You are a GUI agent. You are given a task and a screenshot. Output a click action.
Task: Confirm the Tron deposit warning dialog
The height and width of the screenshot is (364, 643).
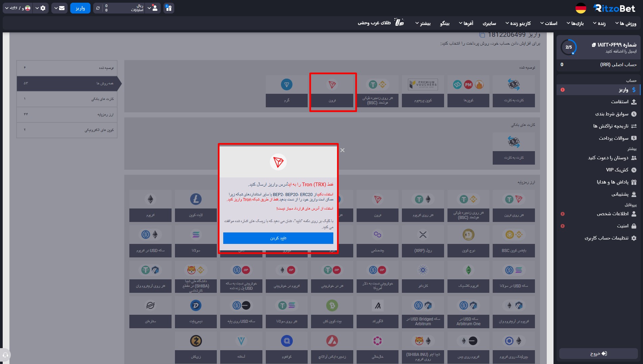pos(278,238)
